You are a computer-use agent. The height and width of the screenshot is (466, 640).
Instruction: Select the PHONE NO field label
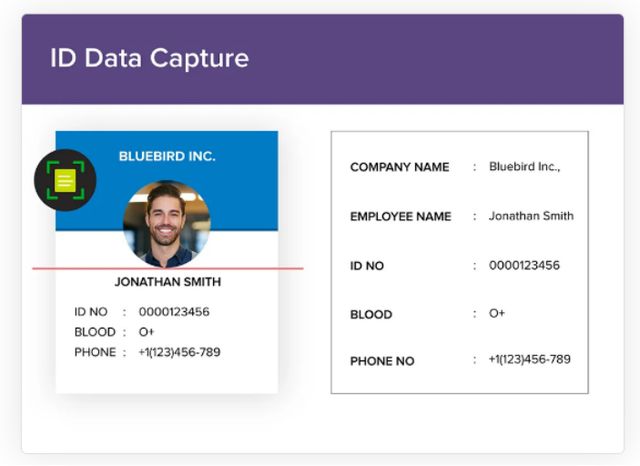382,361
